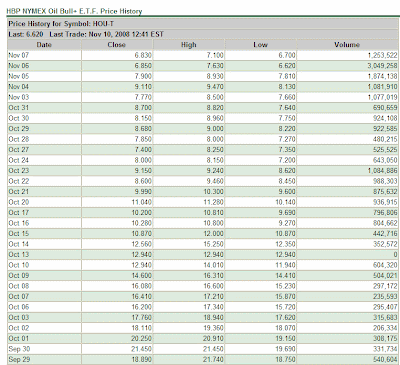Select the Oct 01 date cell
Screen dimensions: 400x365
(x=44, y=339)
